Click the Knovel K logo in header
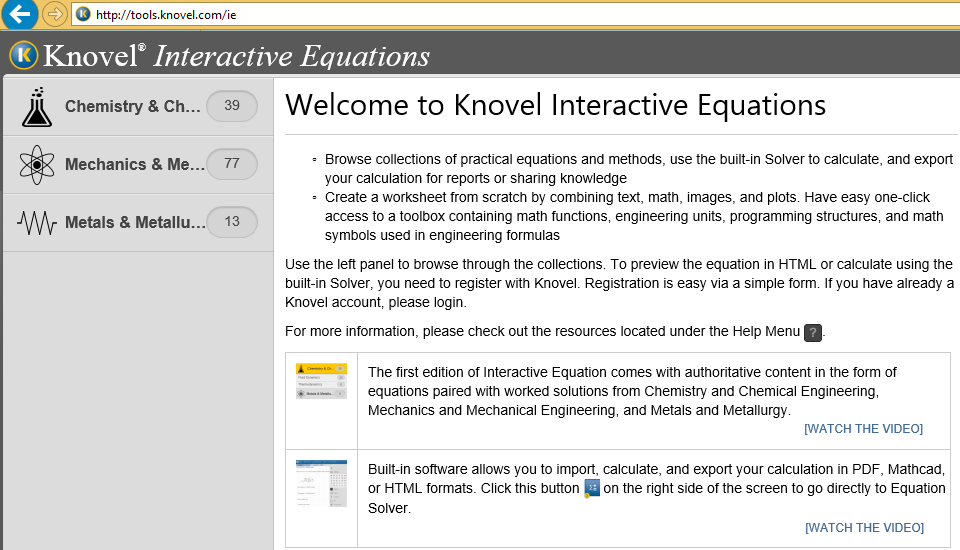Viewport: 960px width, 550px height. click(x=24, y=55)
